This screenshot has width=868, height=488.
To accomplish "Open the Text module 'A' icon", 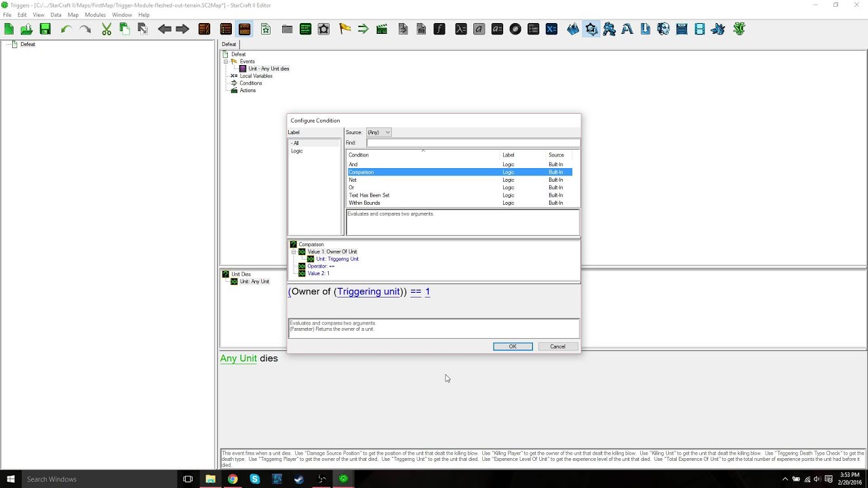I will click(x=627, y=29).
